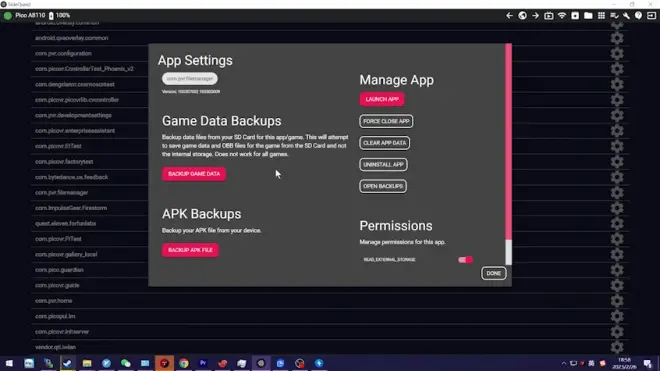Open the installed apps grid icon
Screen dimensions: 660x371
pyautogui.click(x=601, y=16)
